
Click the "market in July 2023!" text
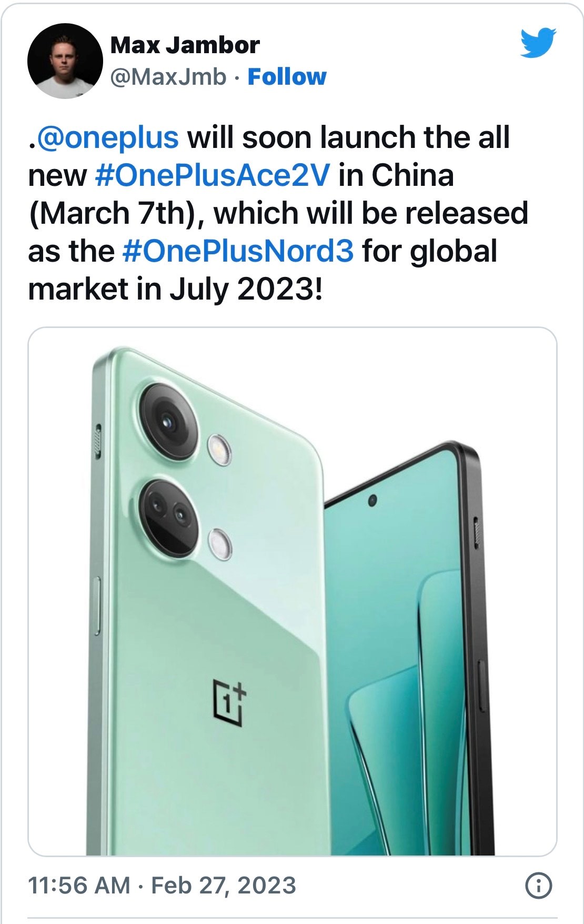coord(175,289)
